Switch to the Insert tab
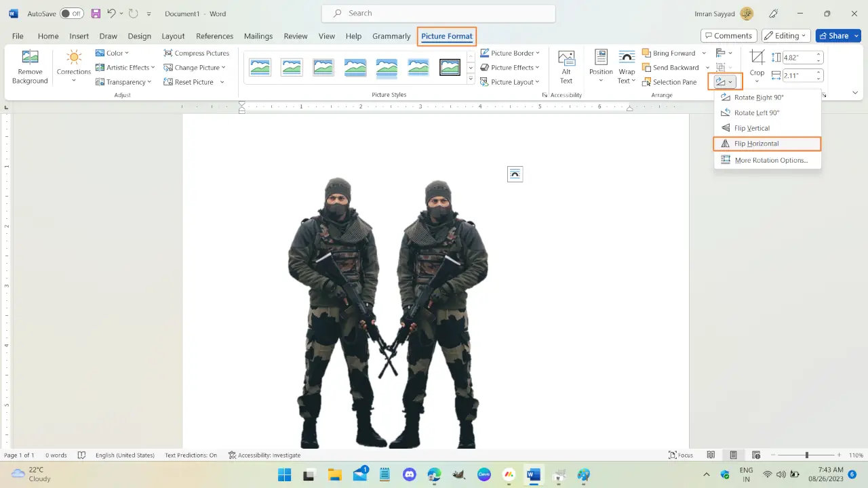868x488 pixels. click(x=79, y=36)
